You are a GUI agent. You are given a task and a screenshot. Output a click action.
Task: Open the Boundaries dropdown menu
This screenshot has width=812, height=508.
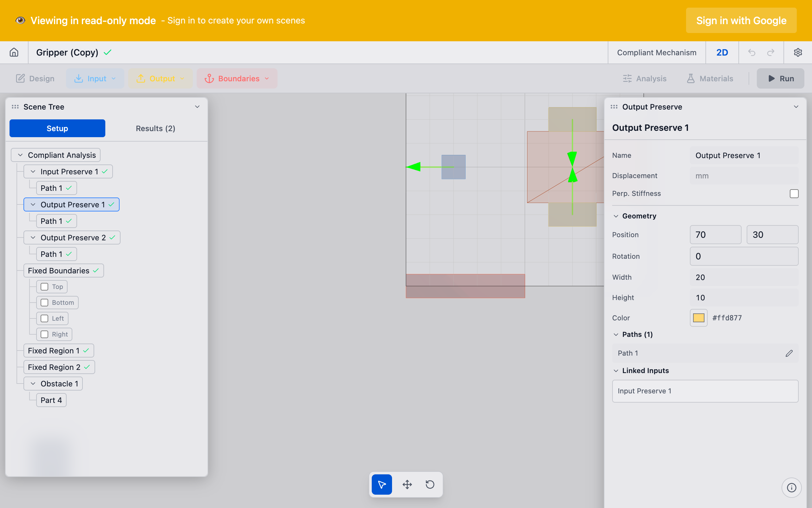237,79
